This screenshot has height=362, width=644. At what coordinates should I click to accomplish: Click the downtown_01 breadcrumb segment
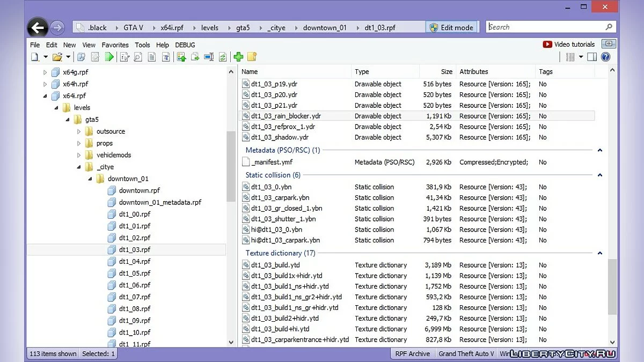(x=325, y=27)
